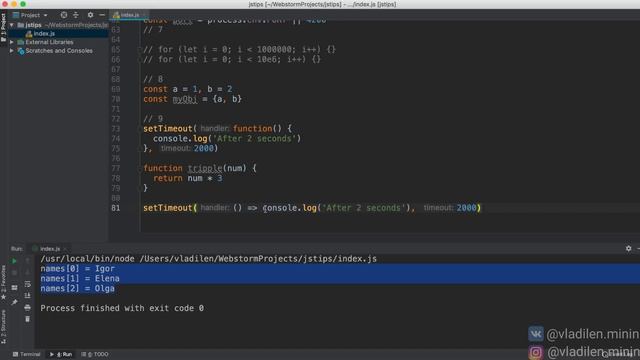Toggle soft-wrap icon in Run console
This screenshot has width=640, height=360.
(x=27, y=284)
